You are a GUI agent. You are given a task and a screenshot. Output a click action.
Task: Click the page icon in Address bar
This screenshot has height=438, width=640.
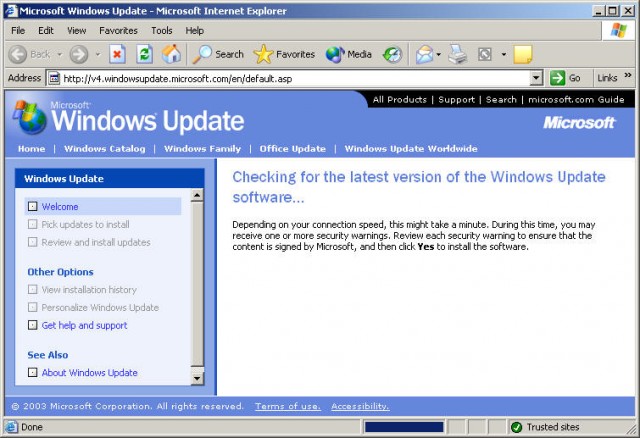coord(54,78)
